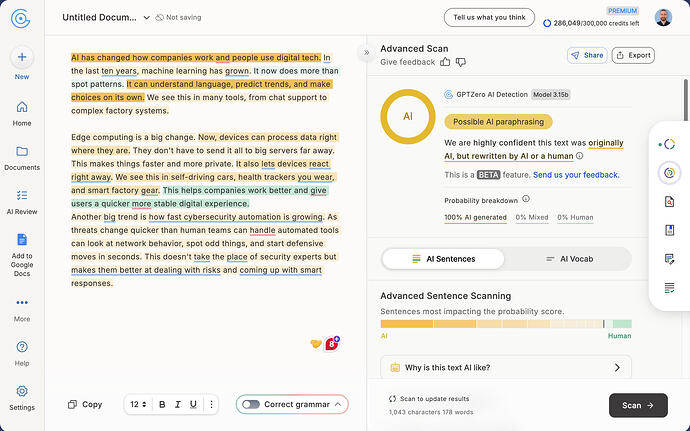This screenshot has width=690, height=431.
Task: Switch to AI Vocab tab
Action: pos(569,259)
